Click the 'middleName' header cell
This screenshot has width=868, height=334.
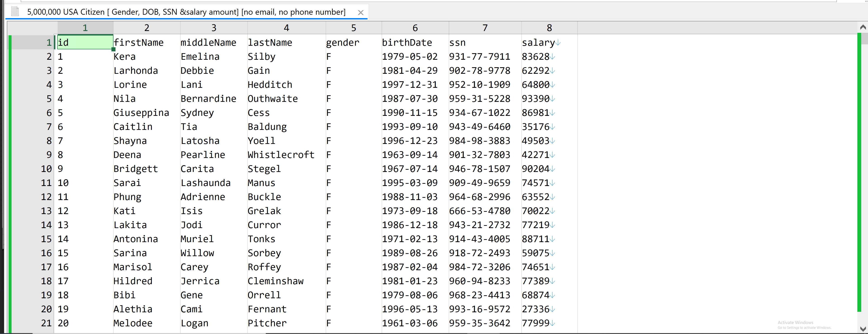tap(208, 43)
